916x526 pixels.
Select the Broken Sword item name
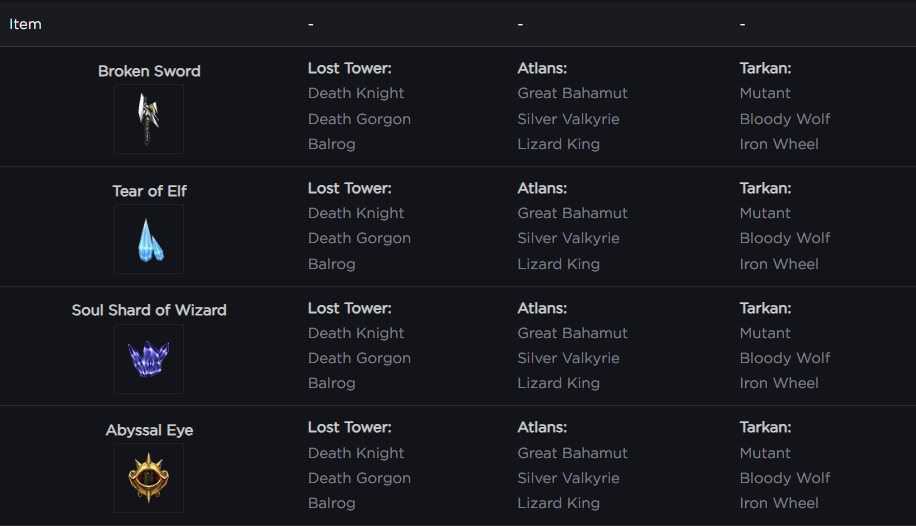coord(149,71)
